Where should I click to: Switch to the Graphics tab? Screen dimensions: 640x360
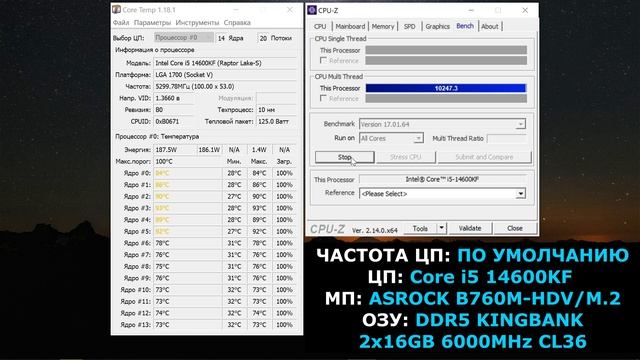tap(437, 26)
